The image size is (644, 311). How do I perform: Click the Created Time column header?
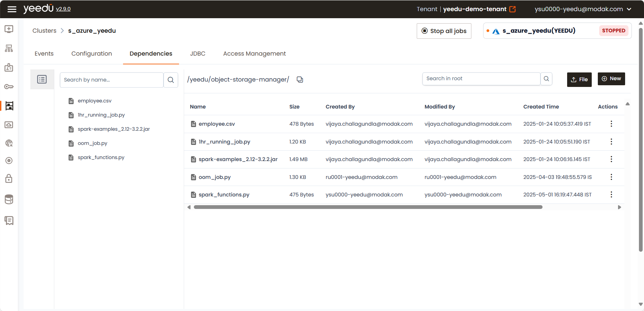(x=541, y=106)
